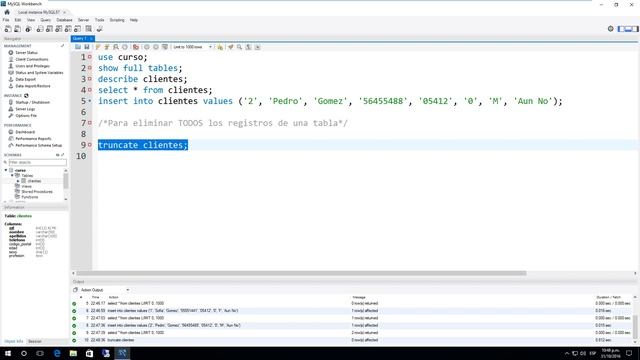This screenshot has height=360, width=640.
Task: Open the Database menu
Action: point(64,20)
